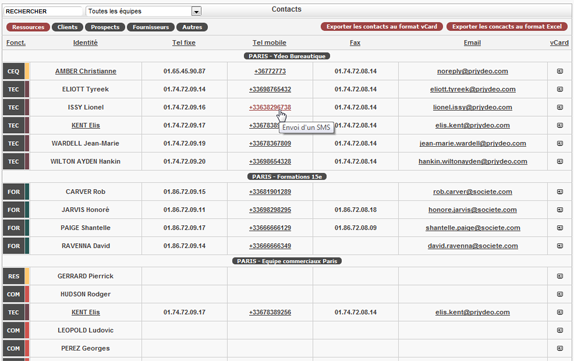The height and width of the screenshot is (361, 574).
Task: Click TEC badge next to ELIOTT Tyreek
Action: coord(14,89)
